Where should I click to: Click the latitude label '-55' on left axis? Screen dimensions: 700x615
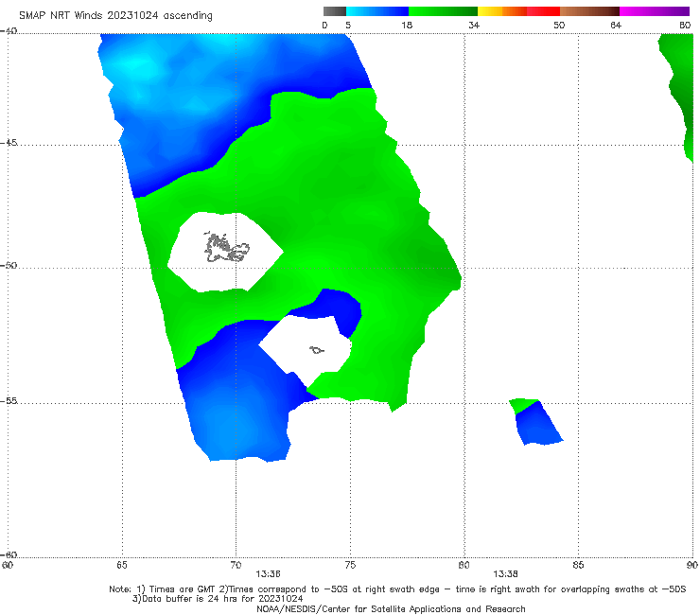[x=9, y=400]
